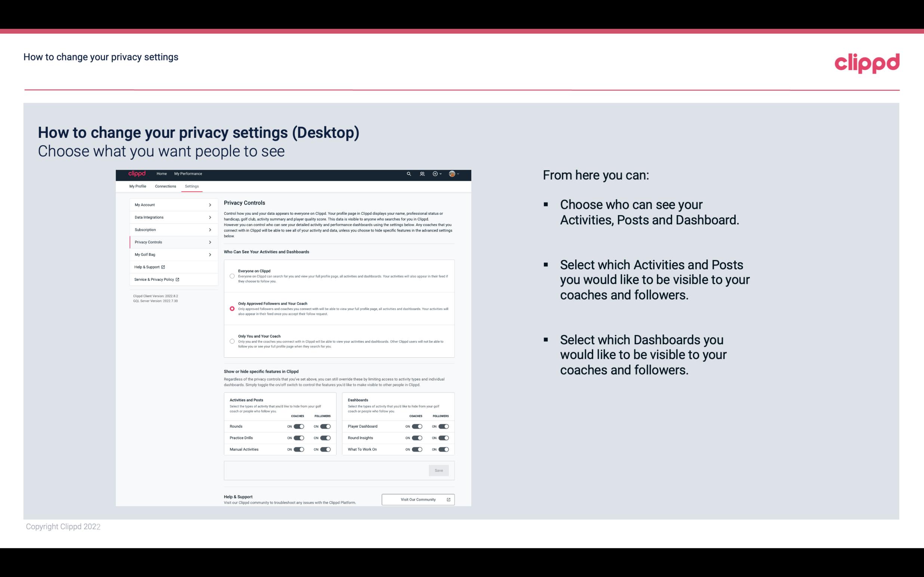
Task: Click the My Performance navigation icon
Action: [188, 174]
